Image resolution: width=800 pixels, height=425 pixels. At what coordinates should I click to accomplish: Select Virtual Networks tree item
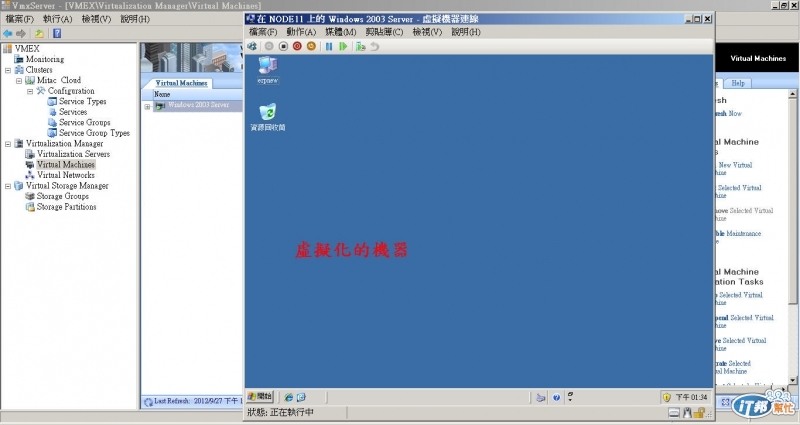66,175
